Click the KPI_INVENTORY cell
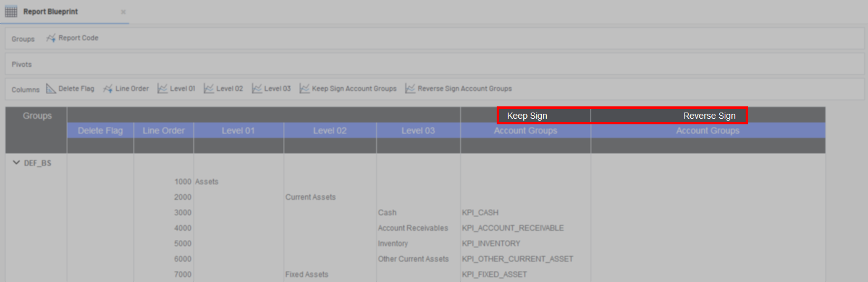The height and width of the screenshot is (282, 868). point(491,244)
